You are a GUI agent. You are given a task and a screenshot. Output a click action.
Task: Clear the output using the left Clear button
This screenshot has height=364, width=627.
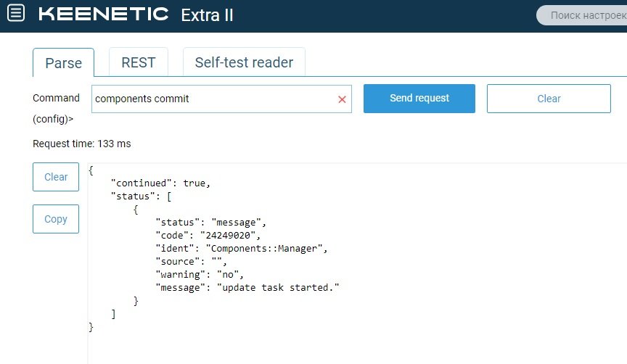click(x=56, y=177)
